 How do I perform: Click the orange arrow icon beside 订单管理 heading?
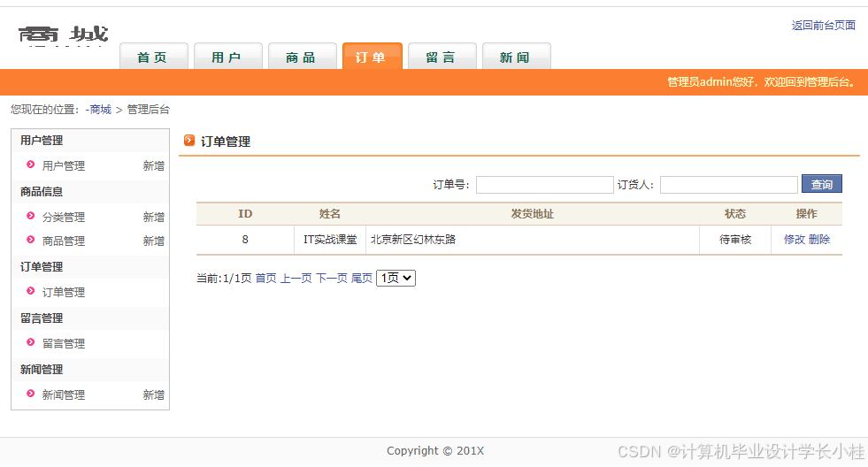click(x=189, y=141)
